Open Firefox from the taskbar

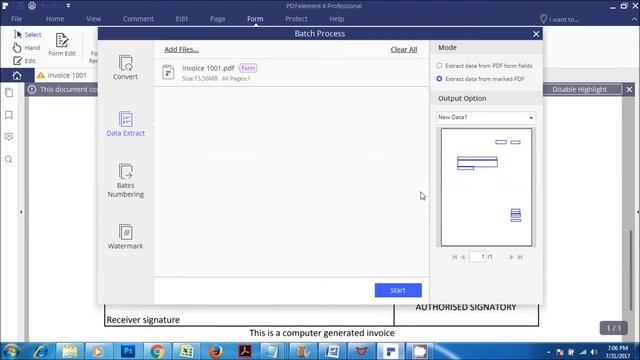pyautogui.click(x=215, y=351)
